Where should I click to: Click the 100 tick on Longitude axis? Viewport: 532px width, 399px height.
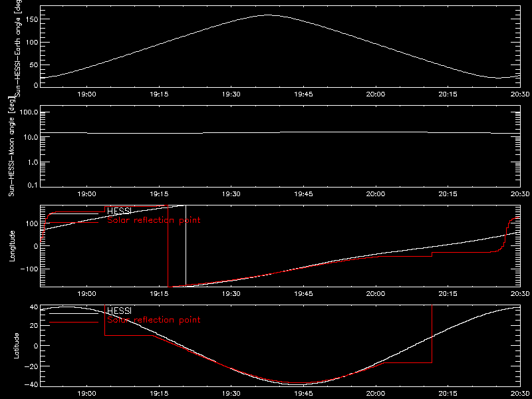point(31,223)
